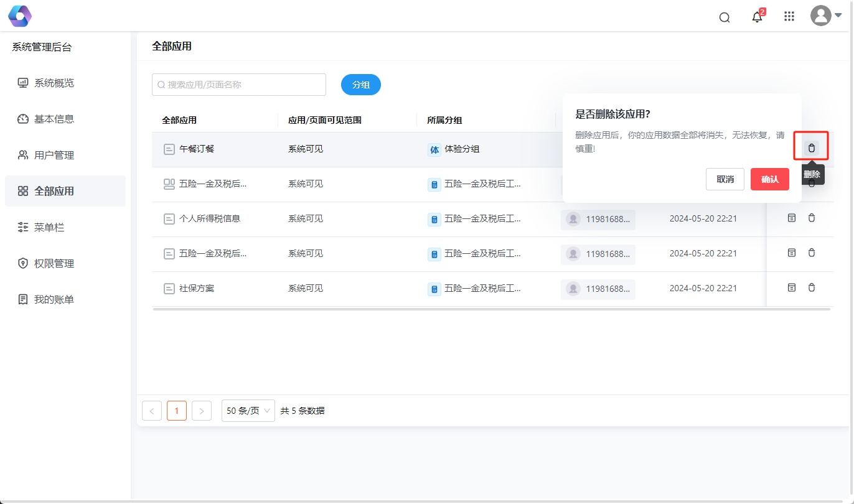The width and height of the screenshot is (854, 504).
Task: Open the notification bell in the header
Action: point(757,17)
